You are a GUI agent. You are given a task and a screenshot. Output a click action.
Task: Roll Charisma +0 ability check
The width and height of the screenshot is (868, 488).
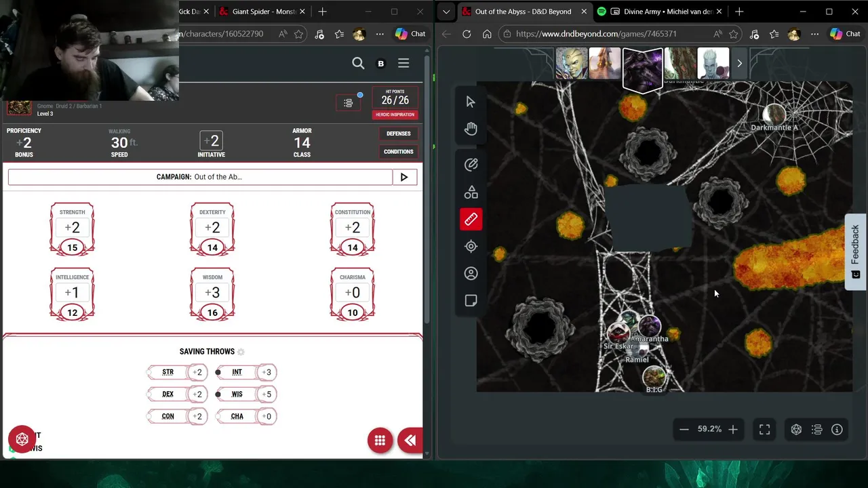click(353, 293)
